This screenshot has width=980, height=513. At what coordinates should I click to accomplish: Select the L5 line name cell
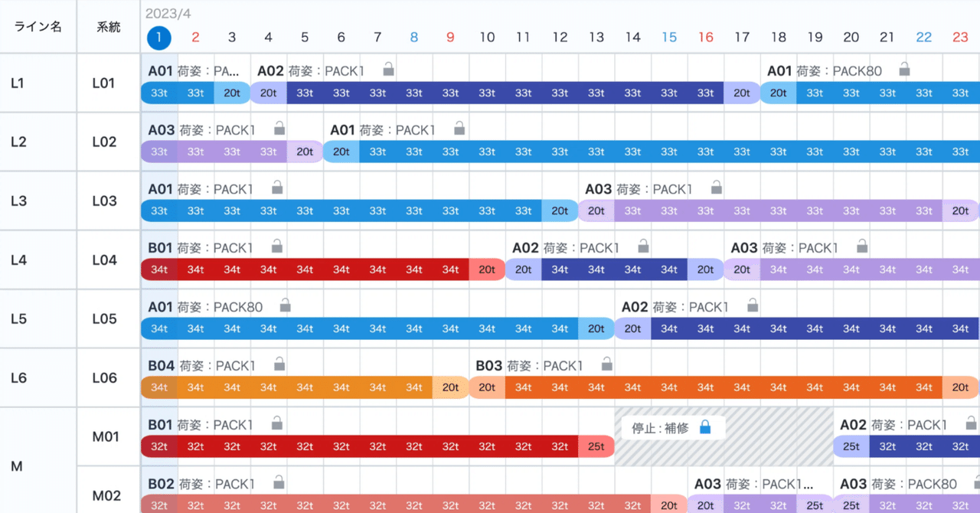(38, 319)
